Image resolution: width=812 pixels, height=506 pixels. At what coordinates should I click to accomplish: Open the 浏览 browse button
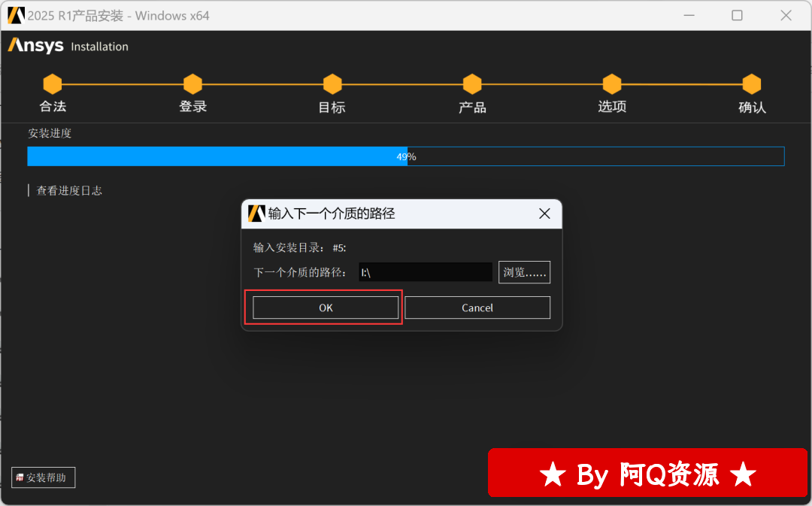point(524,272)
